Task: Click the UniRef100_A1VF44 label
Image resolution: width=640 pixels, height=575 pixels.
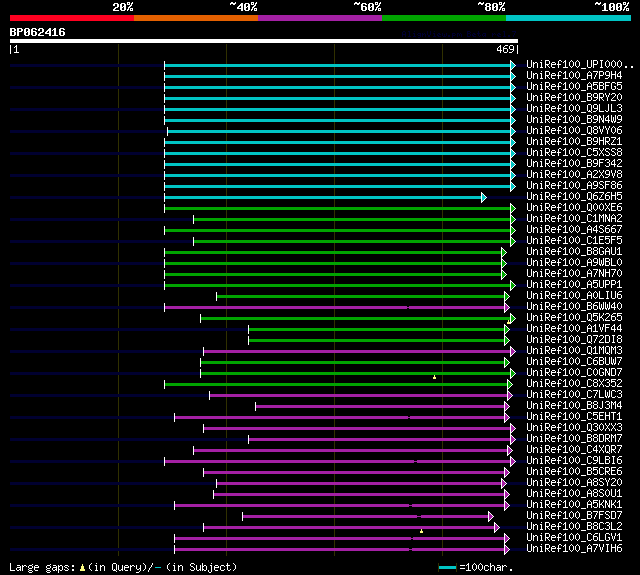Action: [x=574, y=329]
